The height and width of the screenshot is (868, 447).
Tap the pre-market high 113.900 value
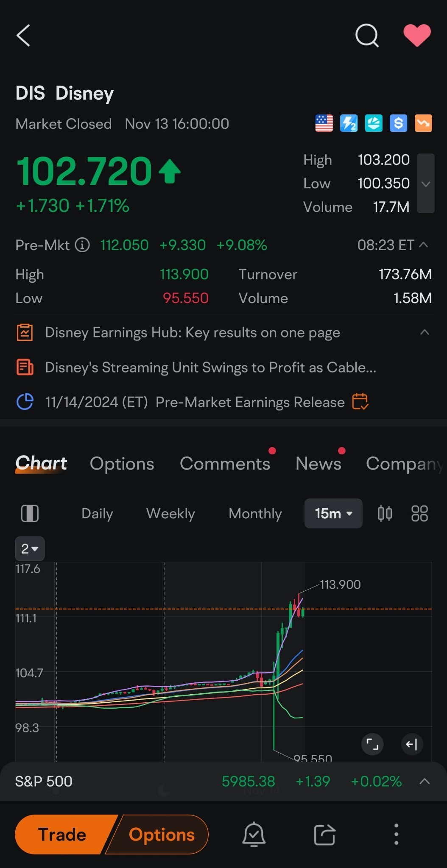click(184, 274)
